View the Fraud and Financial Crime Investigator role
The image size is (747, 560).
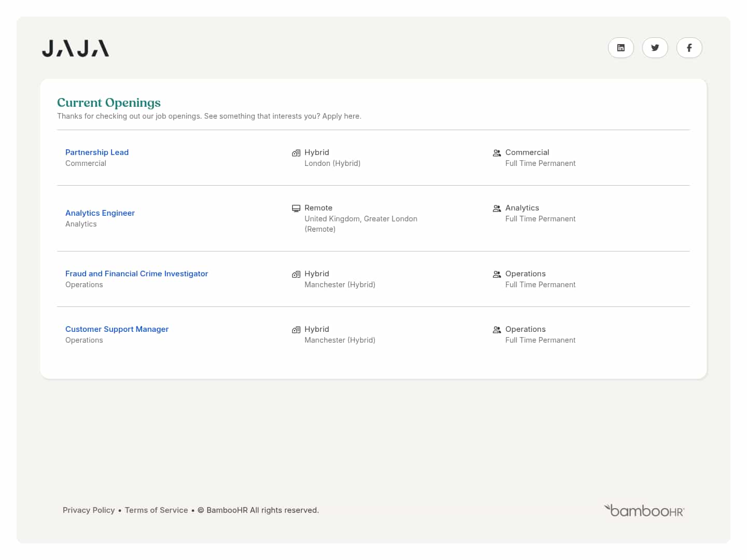(136, 273)
